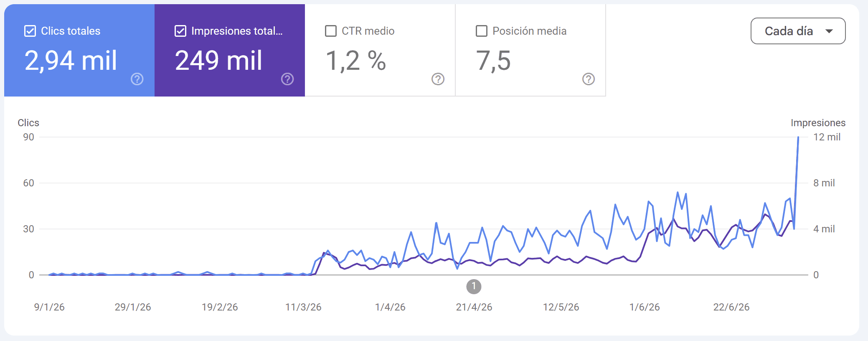Click the 249 mil impressions value
The height and width of the screenshot is (341, 868).
coord(218,61)
